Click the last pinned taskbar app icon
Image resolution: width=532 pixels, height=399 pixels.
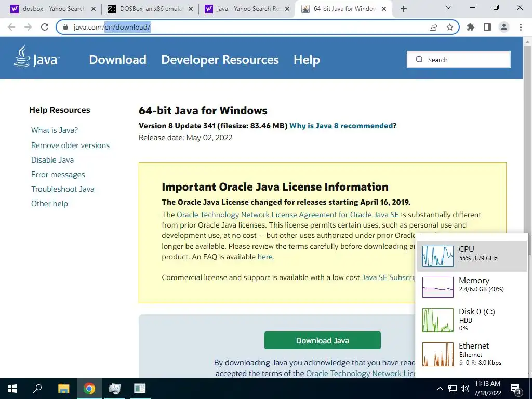point(139,389)
